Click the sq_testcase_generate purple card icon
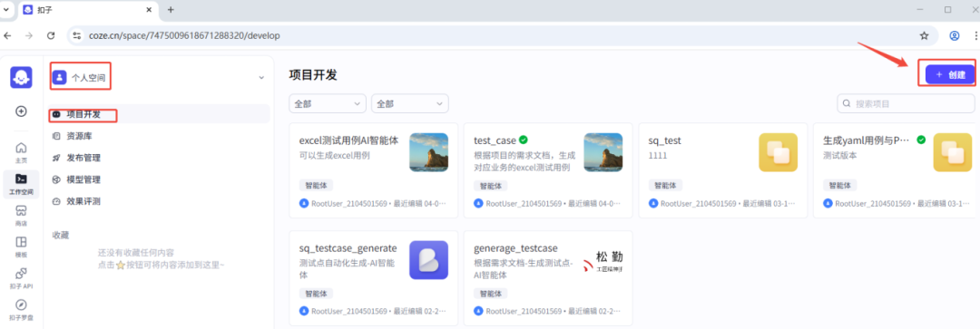Image resolution: width=980 pixels, height=329 pixels. tap(428, 260)
